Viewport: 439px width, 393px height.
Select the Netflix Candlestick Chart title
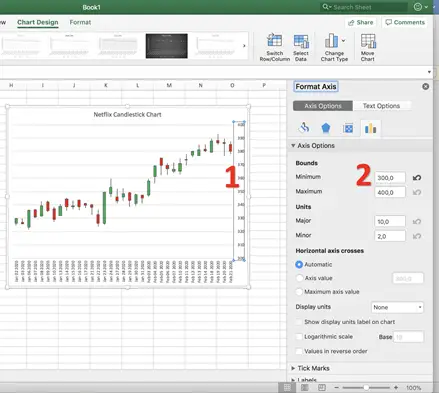[127, 115]
